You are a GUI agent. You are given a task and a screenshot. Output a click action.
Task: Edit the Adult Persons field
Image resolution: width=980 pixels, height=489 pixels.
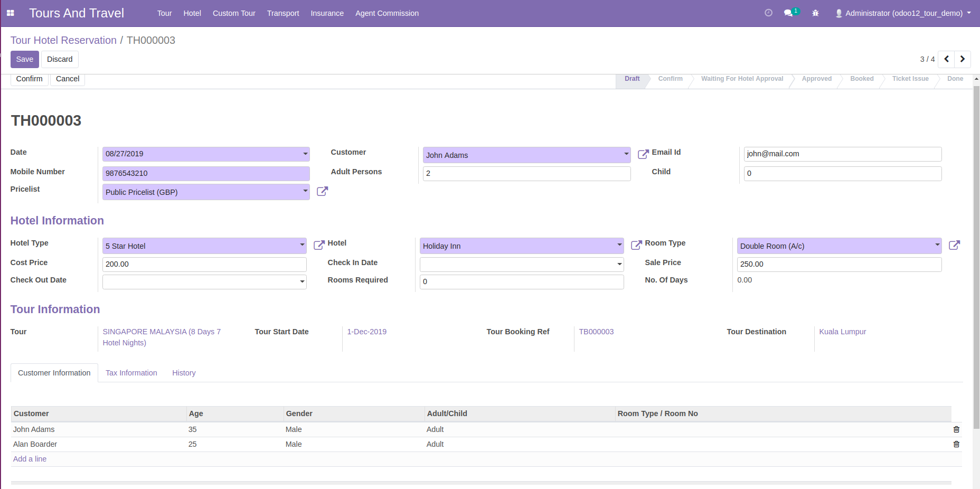[x=527, y=173]
